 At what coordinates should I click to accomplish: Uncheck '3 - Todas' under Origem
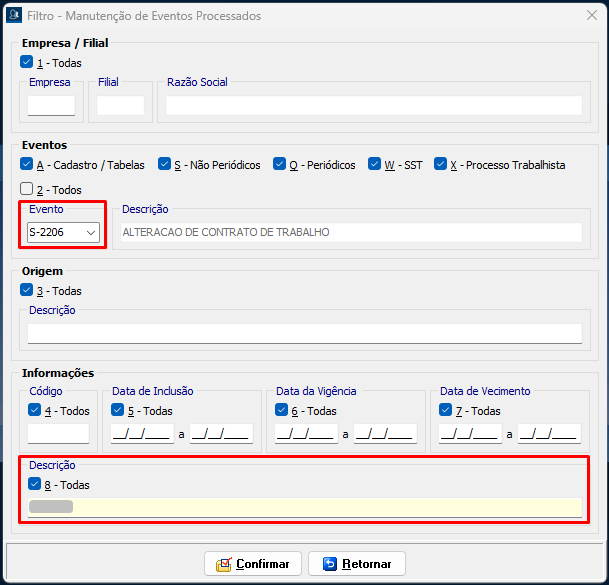pos(27,291)
